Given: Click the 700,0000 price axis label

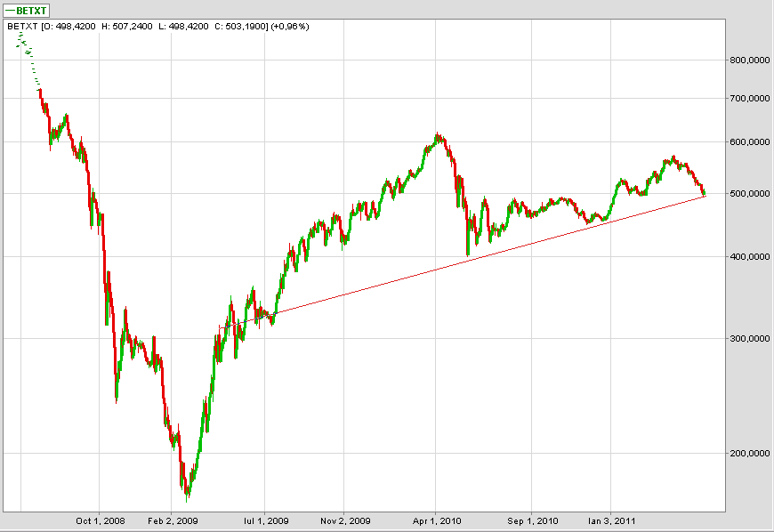Looking at the screenshot, I should (750, 99).
